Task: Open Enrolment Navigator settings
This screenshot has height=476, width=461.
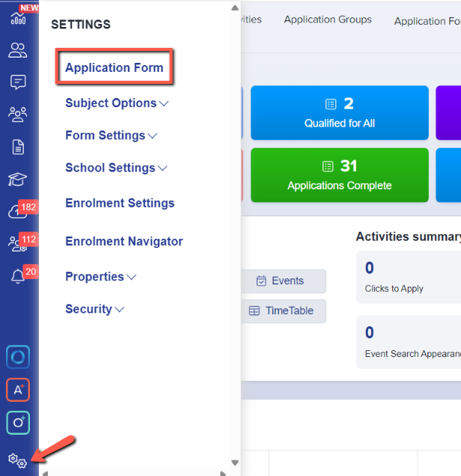Action: 123,241
